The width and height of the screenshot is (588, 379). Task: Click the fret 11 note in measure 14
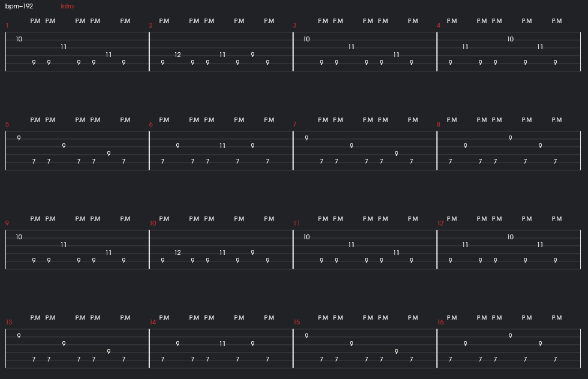pyautogui.click(x=223, y=344)
